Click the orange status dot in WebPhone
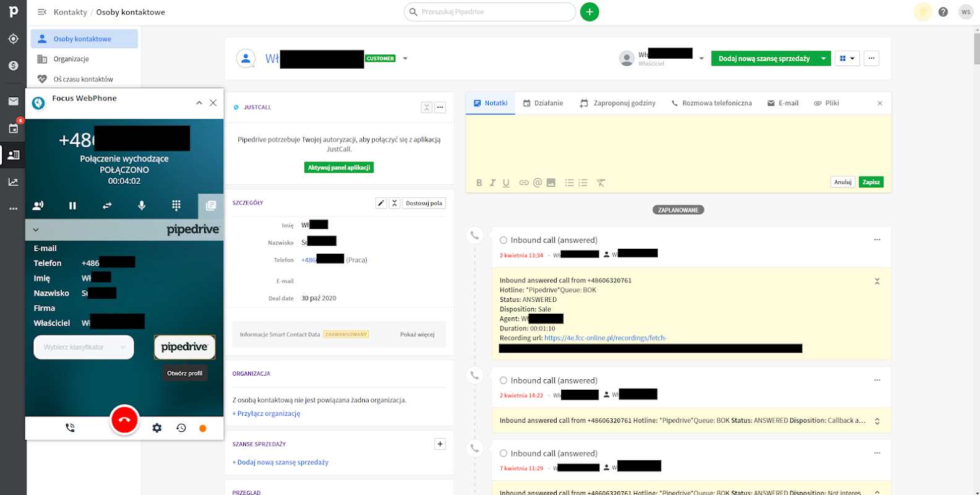 click(x=202, y=428)
